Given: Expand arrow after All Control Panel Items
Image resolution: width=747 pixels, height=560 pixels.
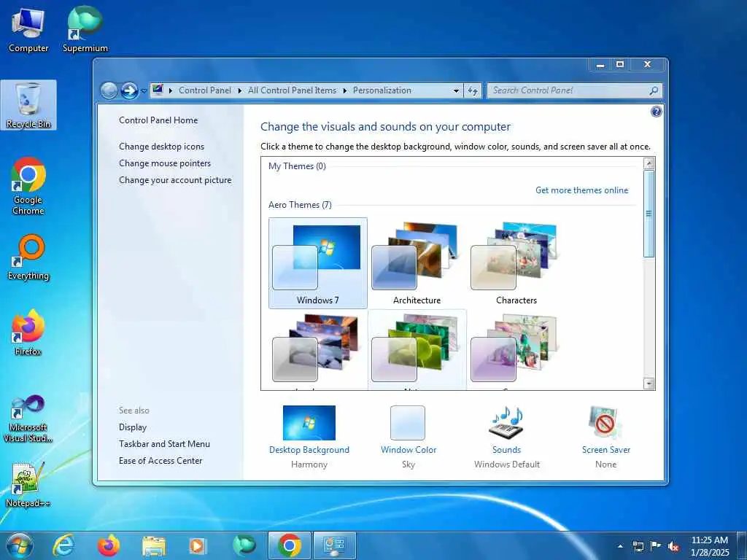Looking at the screenshot, I should [x=345, y=90].
